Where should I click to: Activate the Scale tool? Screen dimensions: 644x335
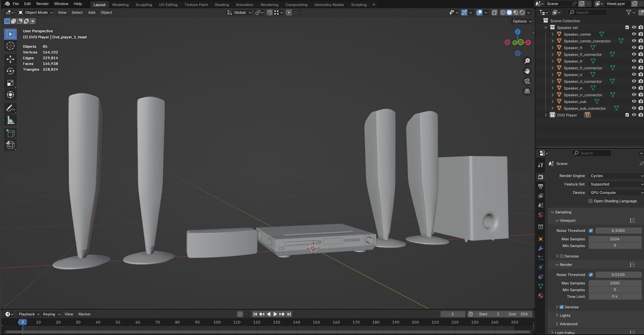(x=10, y=83)
